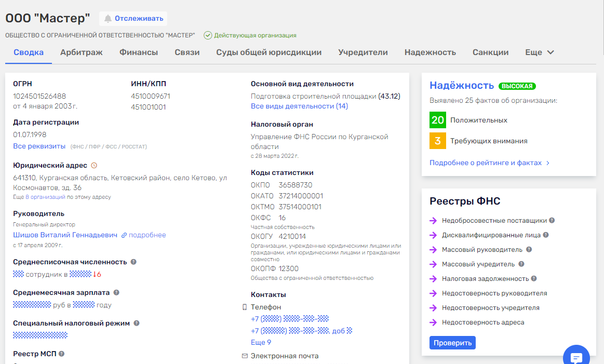
Task: Open 8 организаций at this address link
Action: [46, 197]
